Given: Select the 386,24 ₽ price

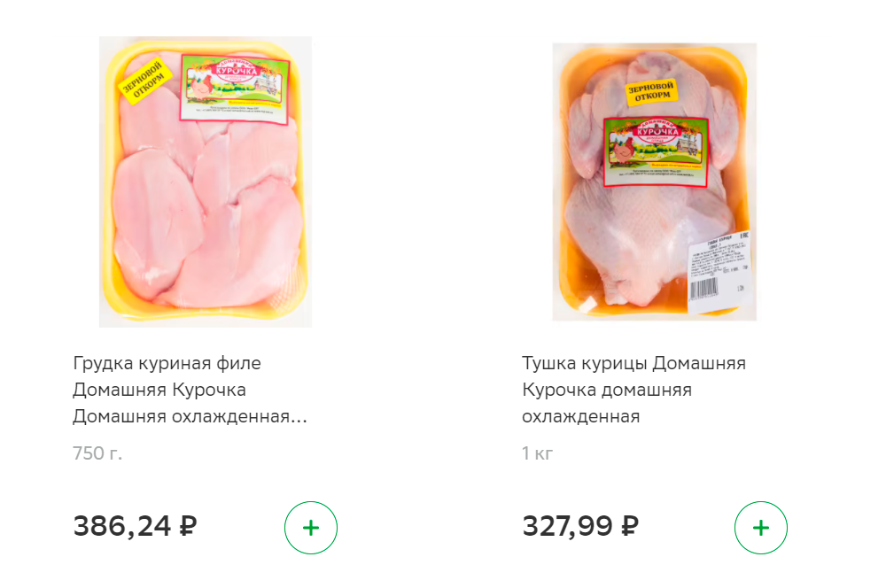Looking at the screenshot, I should tap(135, 526).
